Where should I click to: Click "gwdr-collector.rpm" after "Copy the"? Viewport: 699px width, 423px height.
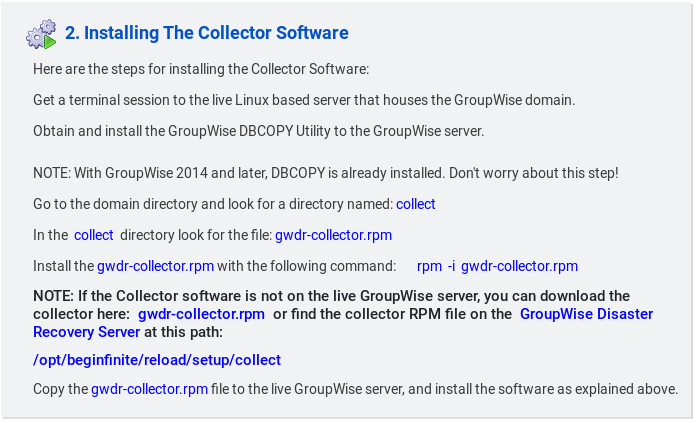click(x=149, y=389)
